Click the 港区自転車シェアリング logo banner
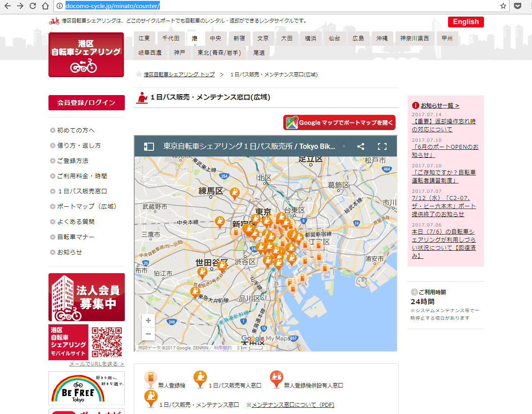 (x=86, y=55)
